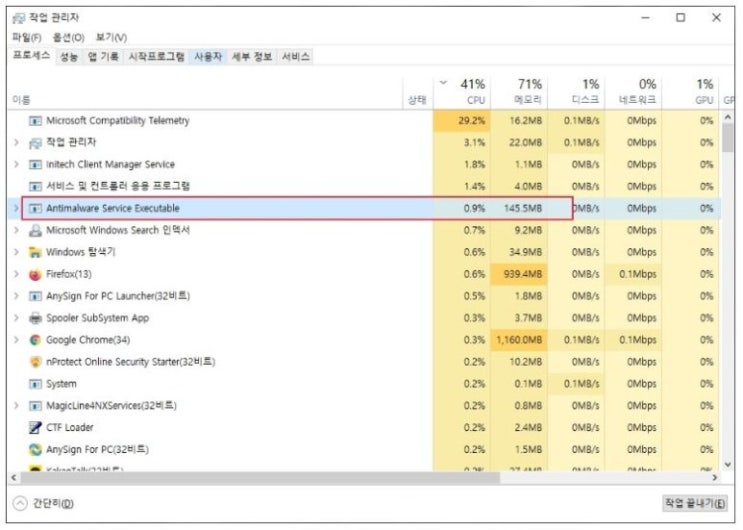Click the vertical scrollbar down arrow
The width and height of the screenshot is (743, 530).
[728, 465]
